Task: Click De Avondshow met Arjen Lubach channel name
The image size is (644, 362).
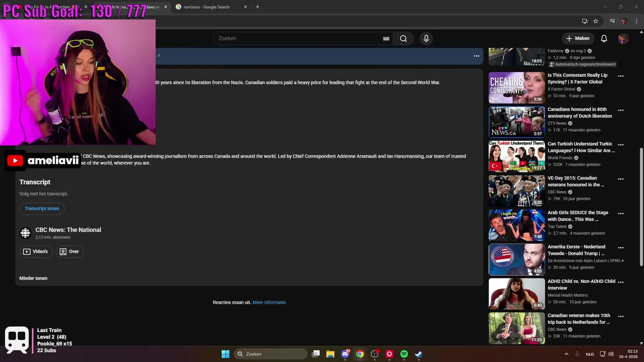Action: coord(584,260)
